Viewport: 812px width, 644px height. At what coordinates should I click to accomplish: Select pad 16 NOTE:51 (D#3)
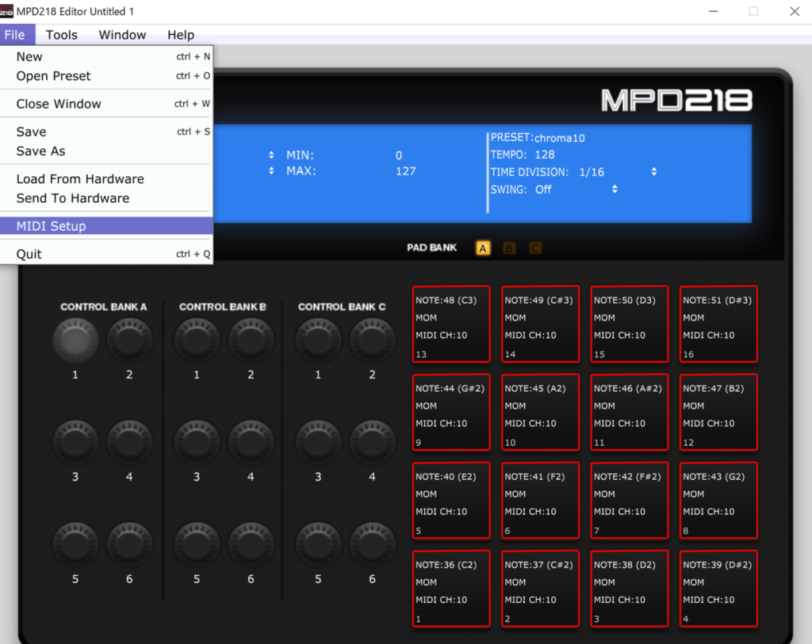click(x=718, y=324)
